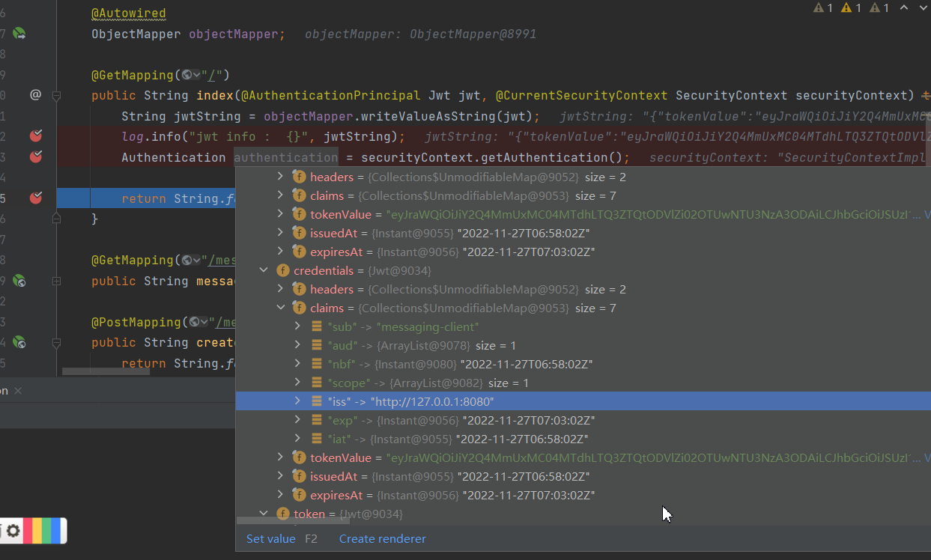This screenshot has width=931, height=560.
Task: Click the map entry icon of "iss"
Action: click(318, 401)
